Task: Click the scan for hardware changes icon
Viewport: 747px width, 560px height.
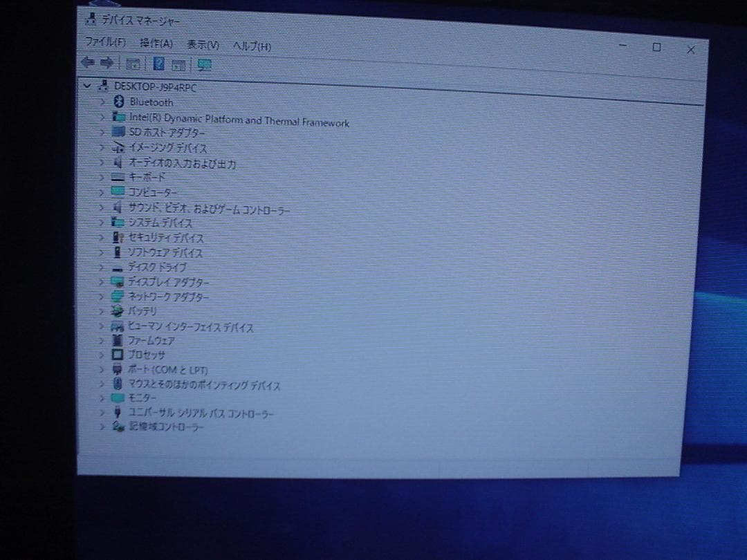Action: coord(203,64)
